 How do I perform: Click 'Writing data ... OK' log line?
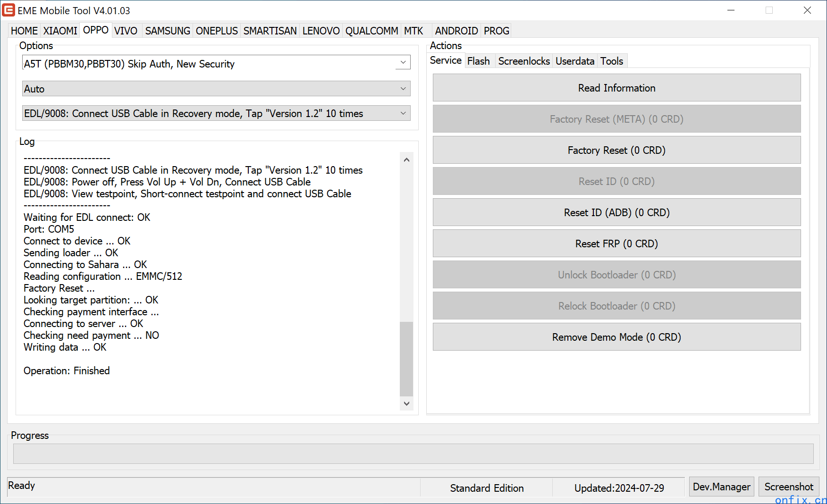(65, 347)
